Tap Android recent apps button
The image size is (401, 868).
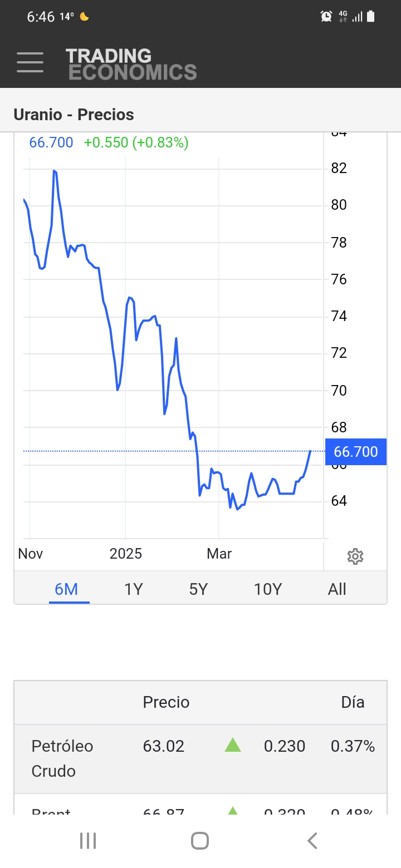click(x=88, y=841)
